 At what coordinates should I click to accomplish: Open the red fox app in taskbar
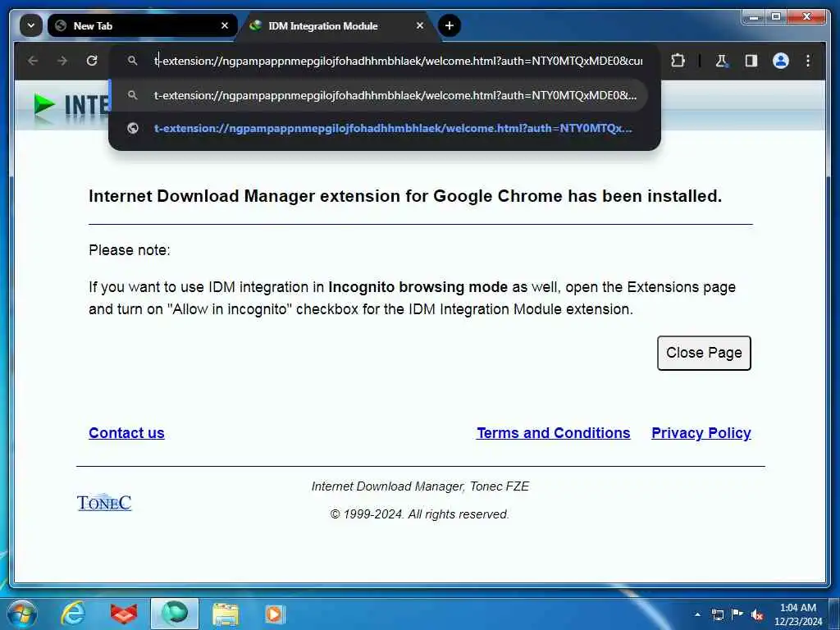[x=124, y=614]
